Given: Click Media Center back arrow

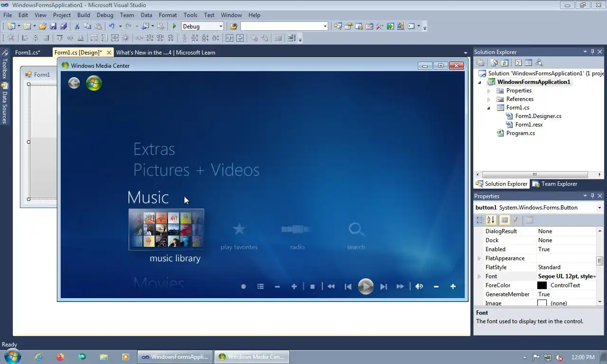Looking at the screenshot, I should pos(74,83).
